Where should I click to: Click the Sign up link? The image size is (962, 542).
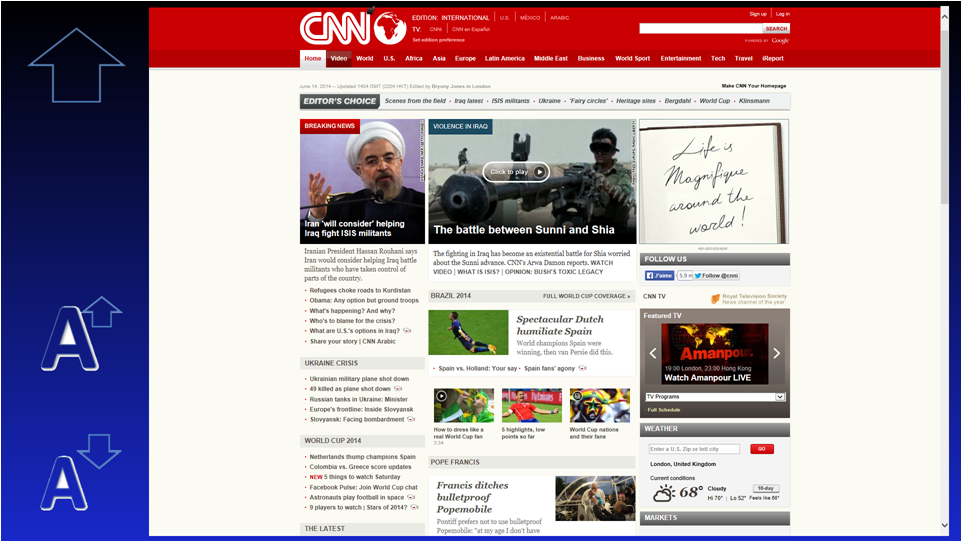pos(758,14)
